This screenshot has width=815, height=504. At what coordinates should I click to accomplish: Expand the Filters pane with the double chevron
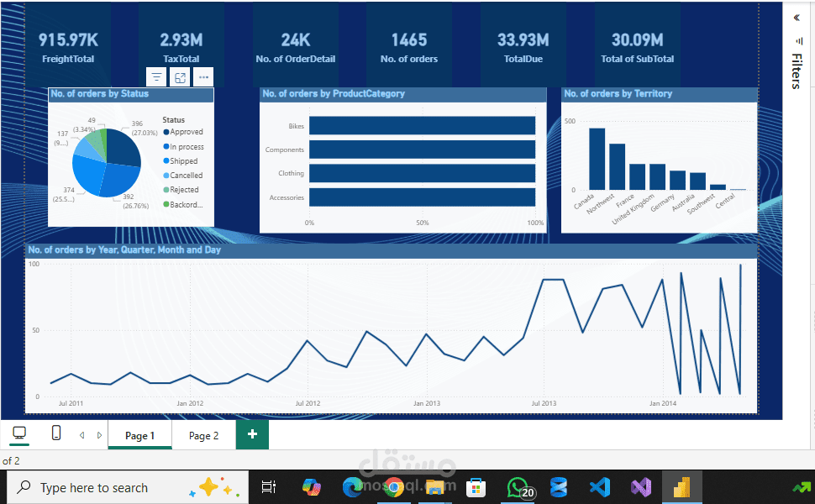point(797,18)
